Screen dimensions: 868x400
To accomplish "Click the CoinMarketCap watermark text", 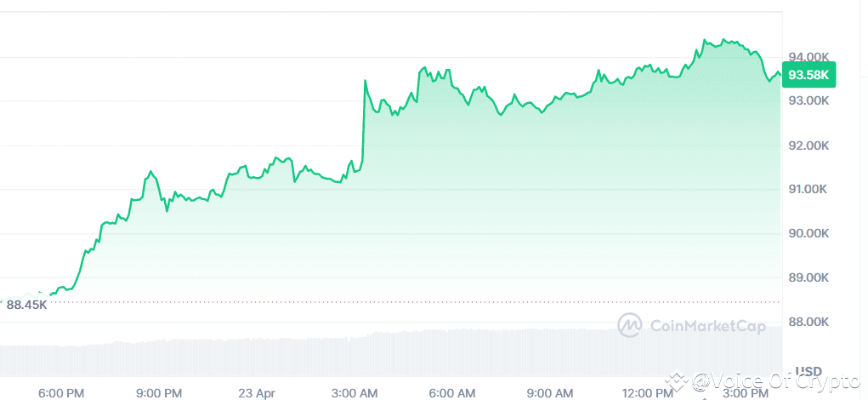I will click(706, 326).
